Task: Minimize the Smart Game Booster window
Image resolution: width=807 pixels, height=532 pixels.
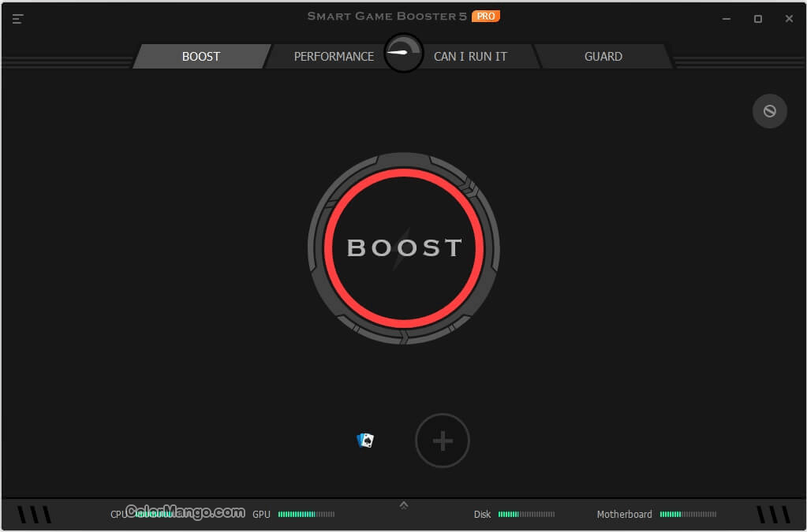Action: coord(727,19)
